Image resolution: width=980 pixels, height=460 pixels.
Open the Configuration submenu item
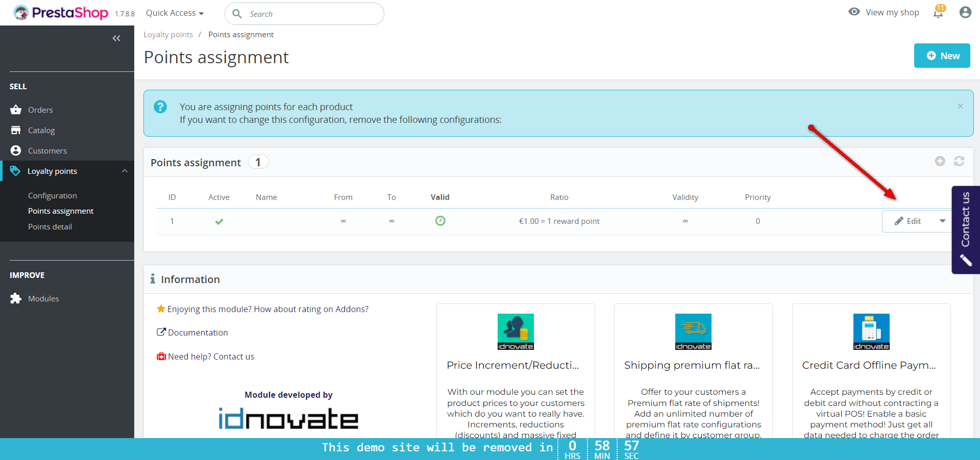click(x=53, y=195)
